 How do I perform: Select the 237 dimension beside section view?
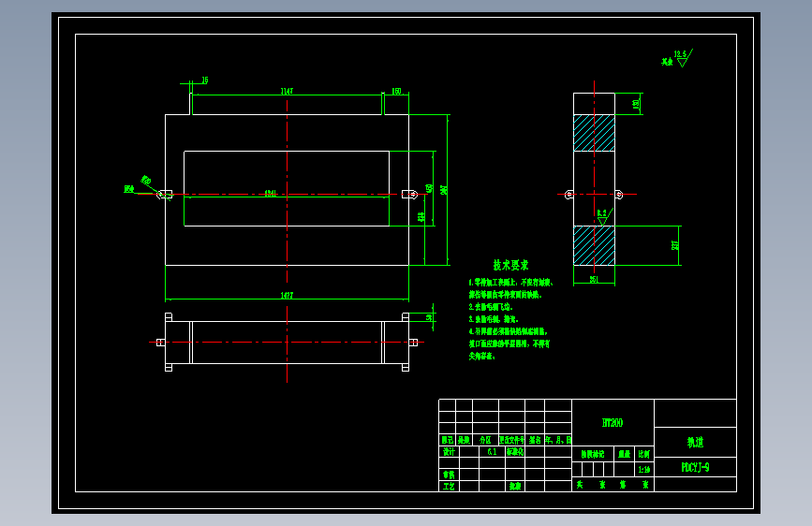[674, 245]
